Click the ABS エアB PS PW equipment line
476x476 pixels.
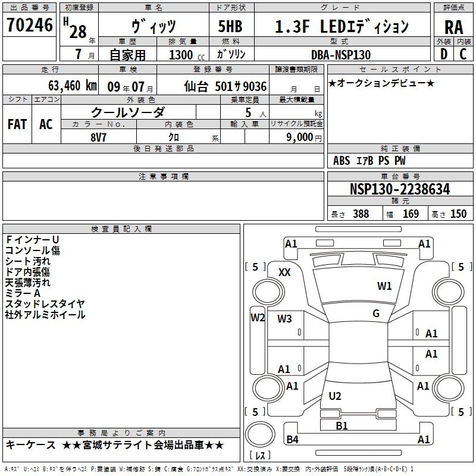[369, 161]
